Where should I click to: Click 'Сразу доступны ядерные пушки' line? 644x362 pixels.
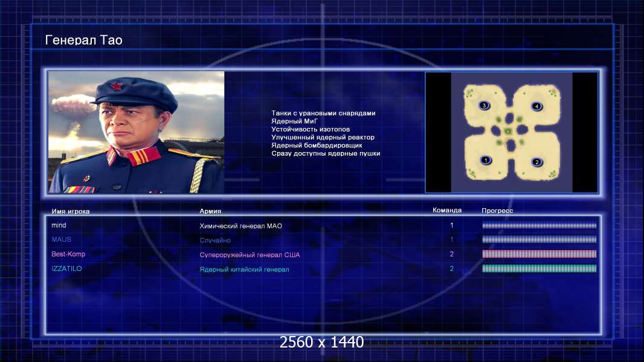point(326,153)
